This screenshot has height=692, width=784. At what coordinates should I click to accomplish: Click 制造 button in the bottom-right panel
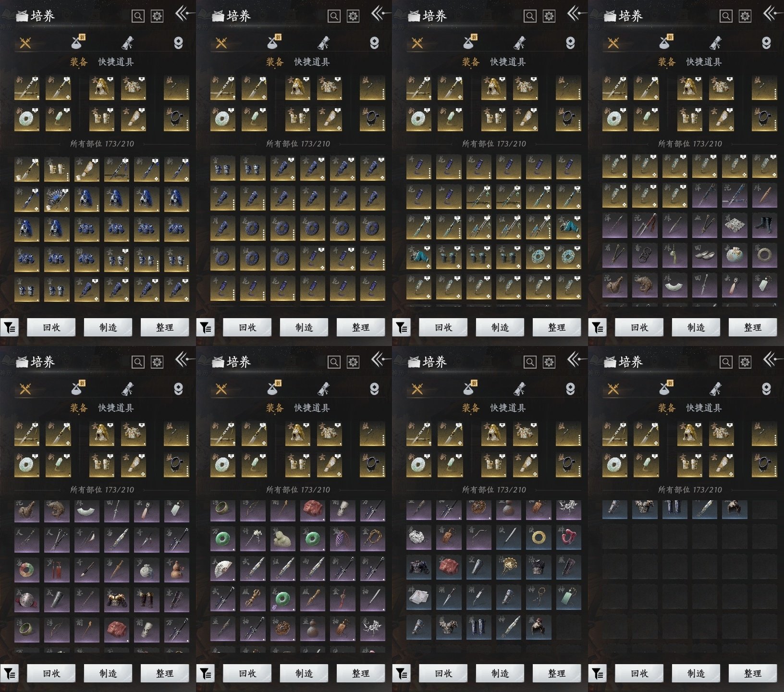pyautogui.click(x=696, y=673)
